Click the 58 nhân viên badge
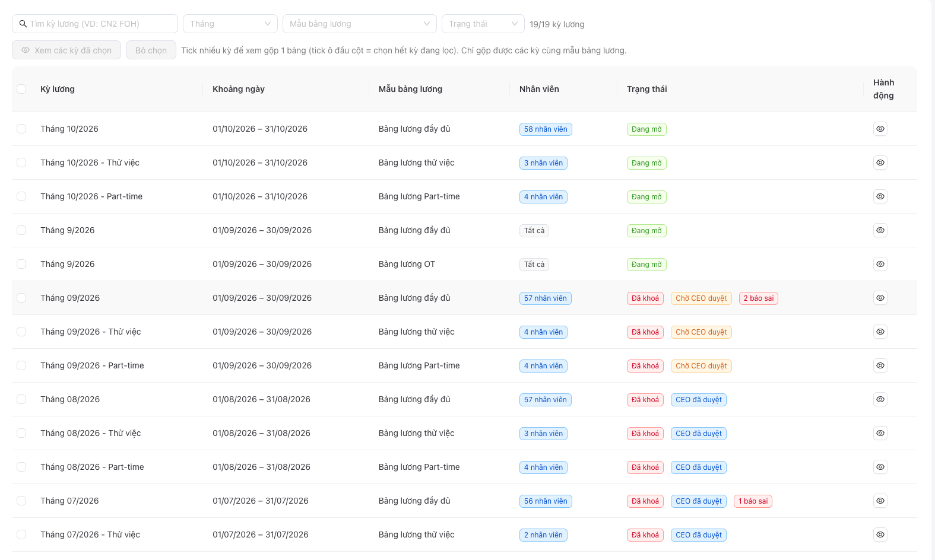Screen dimensions: 935x560 coord(546,129)
